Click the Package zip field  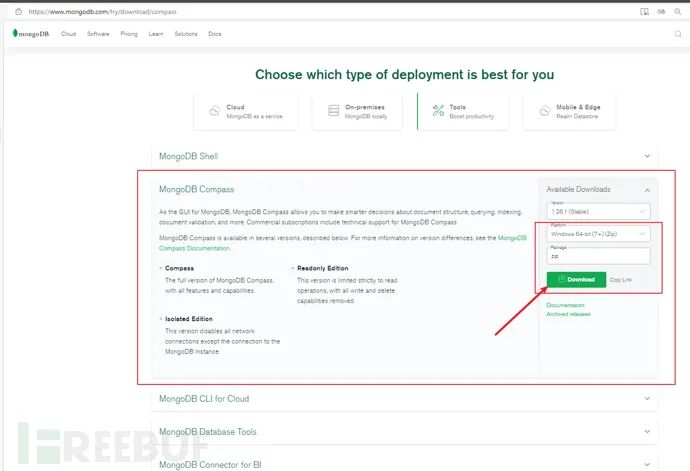598,256
